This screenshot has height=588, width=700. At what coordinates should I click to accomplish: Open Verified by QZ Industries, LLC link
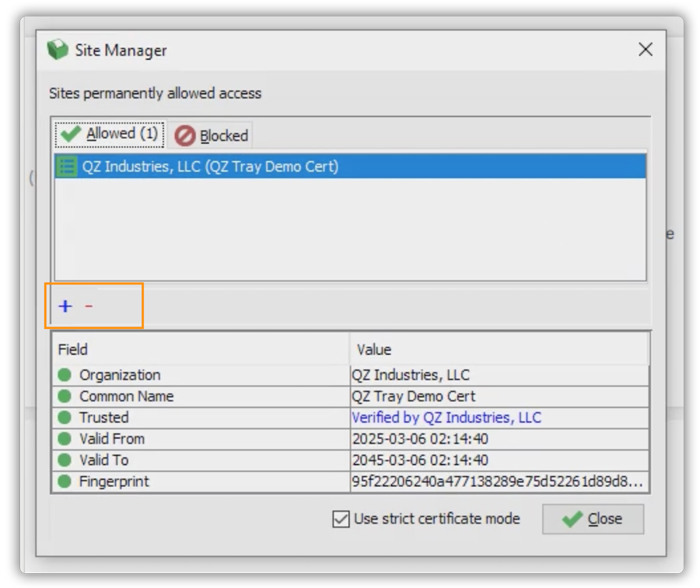[446, 418]
